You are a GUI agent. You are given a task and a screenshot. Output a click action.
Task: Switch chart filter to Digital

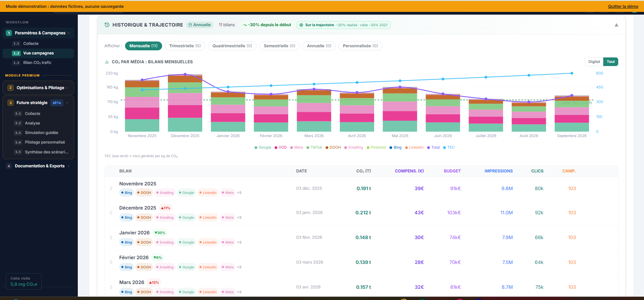[594, 62]
